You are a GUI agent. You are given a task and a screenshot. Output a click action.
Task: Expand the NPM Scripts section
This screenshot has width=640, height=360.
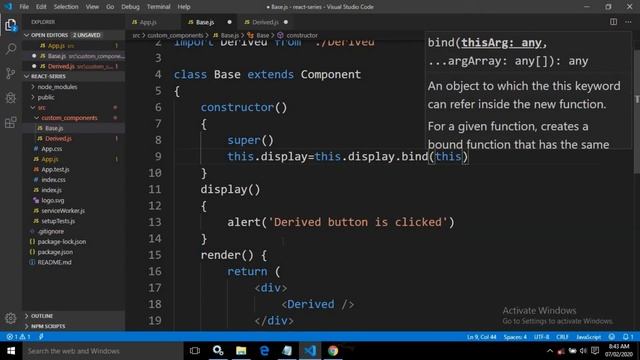click(73, 326)
